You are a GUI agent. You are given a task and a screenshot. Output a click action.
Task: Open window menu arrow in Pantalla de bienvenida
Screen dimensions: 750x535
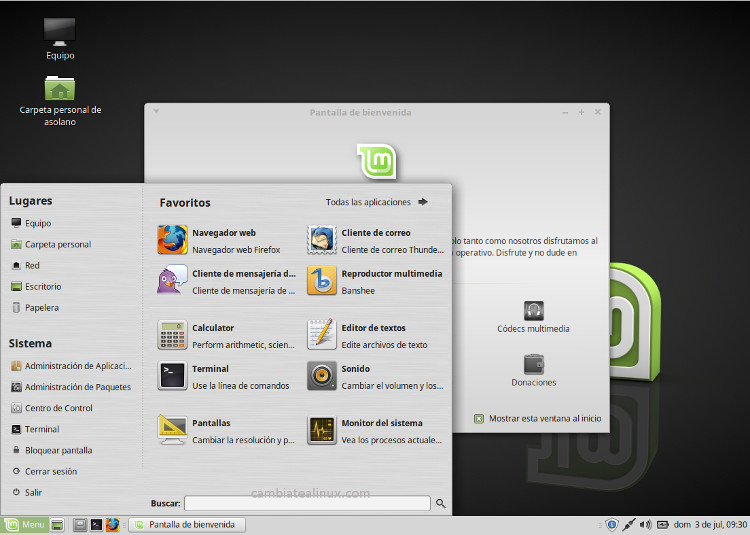click(156, 112)
